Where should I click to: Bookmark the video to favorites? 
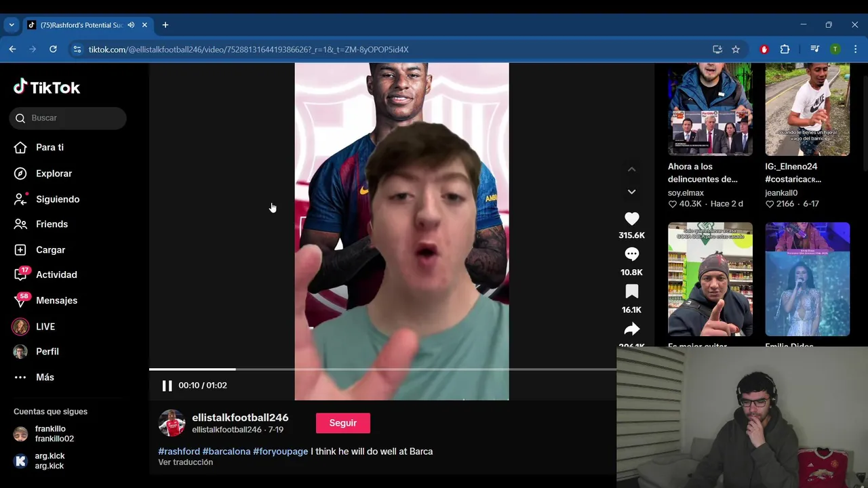(631, 291)
